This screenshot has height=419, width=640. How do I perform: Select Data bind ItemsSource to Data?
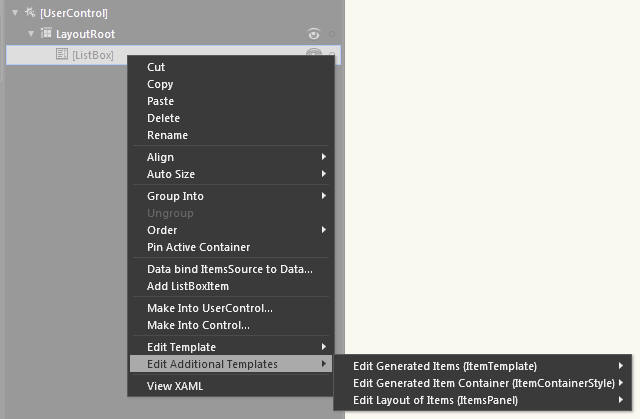tap(231, 269)
